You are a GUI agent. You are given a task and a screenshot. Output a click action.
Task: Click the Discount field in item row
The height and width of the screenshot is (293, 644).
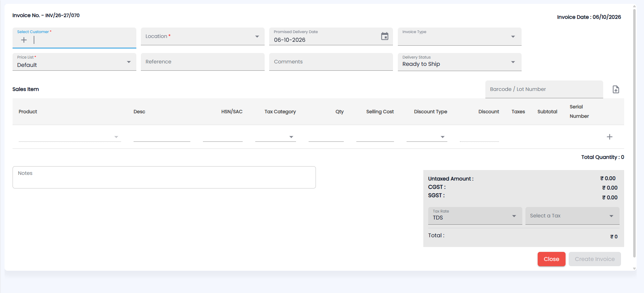pyautogui.click(x=479, y=137)
